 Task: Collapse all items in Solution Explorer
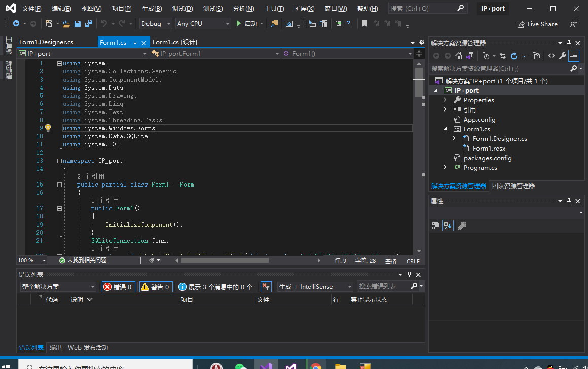click(525, 56)
